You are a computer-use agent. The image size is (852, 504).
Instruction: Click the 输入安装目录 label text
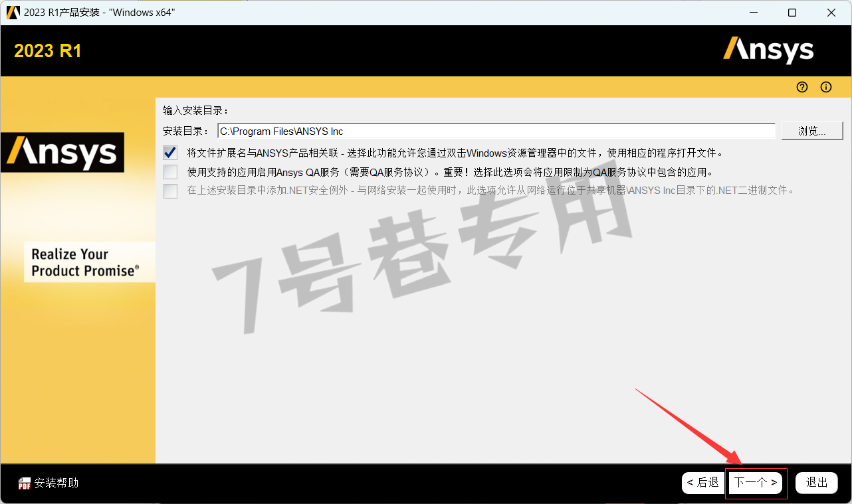click(195, 111)
